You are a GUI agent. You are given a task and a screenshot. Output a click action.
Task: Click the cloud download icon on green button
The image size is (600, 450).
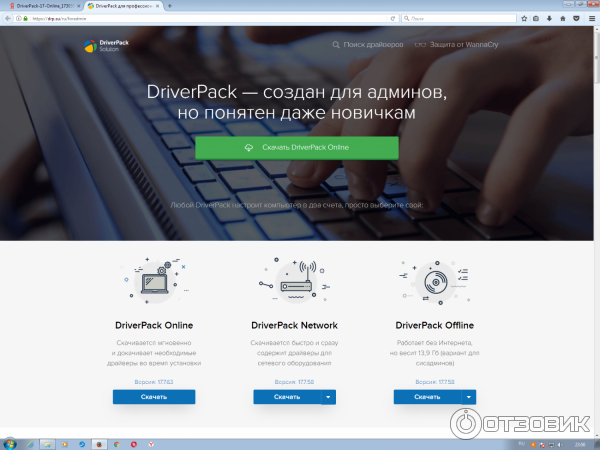tap(249, 148)
